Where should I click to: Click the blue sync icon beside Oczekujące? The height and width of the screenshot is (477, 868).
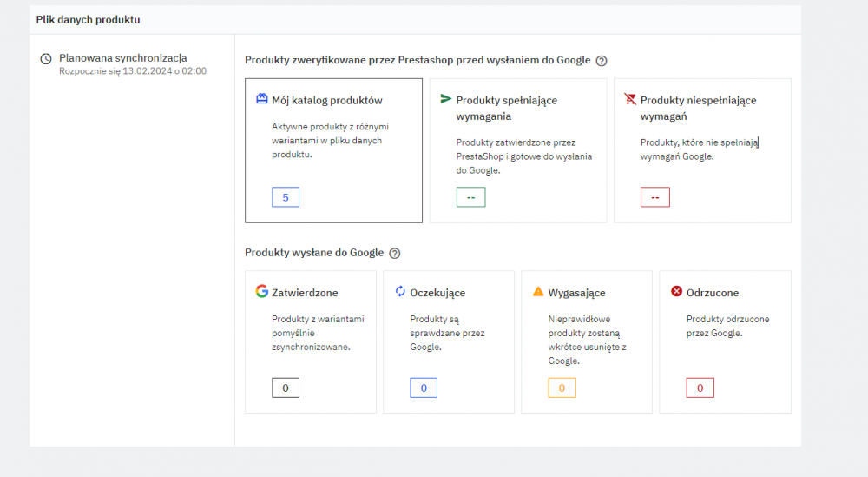click(400, 292)
